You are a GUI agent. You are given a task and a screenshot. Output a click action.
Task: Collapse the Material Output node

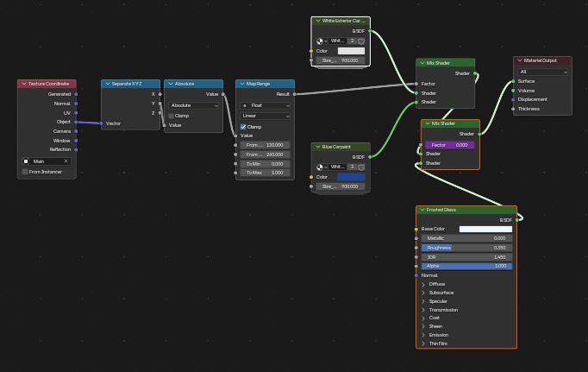[520, 60]
